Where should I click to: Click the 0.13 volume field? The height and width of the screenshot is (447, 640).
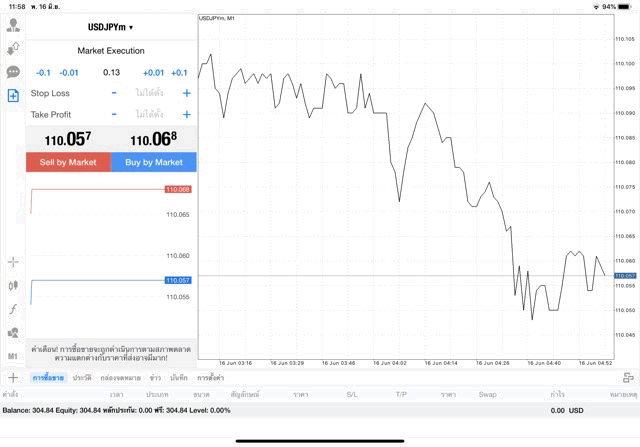click(x=111, y=72)
